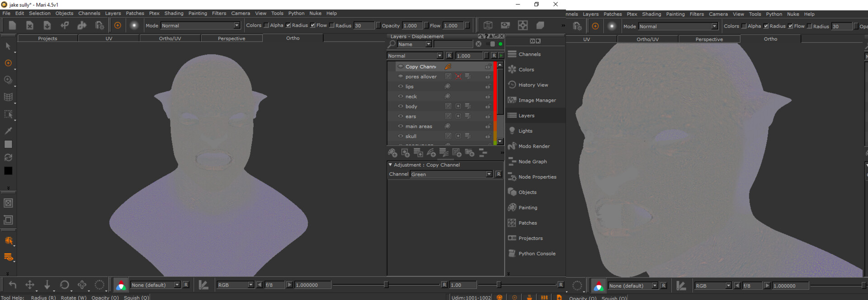This screenshot has width=868, height=300.
Task: Open the Selection menu
Action: 40,13
